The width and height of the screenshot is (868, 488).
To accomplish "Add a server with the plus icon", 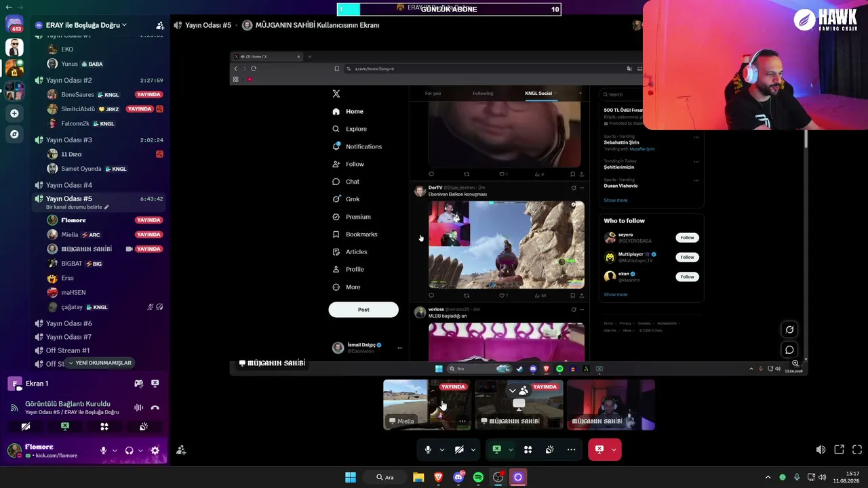I will [x=14, y=113].
